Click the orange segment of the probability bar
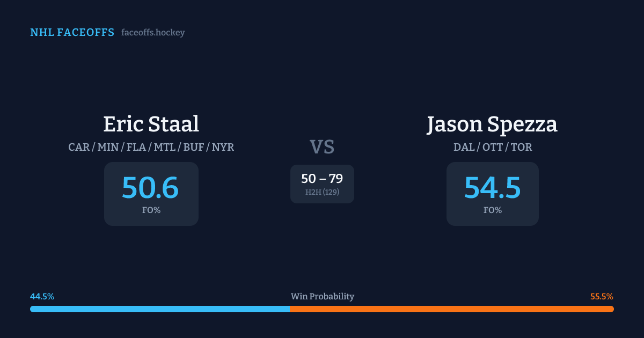 pyautogui.click(x=451, y=309)
